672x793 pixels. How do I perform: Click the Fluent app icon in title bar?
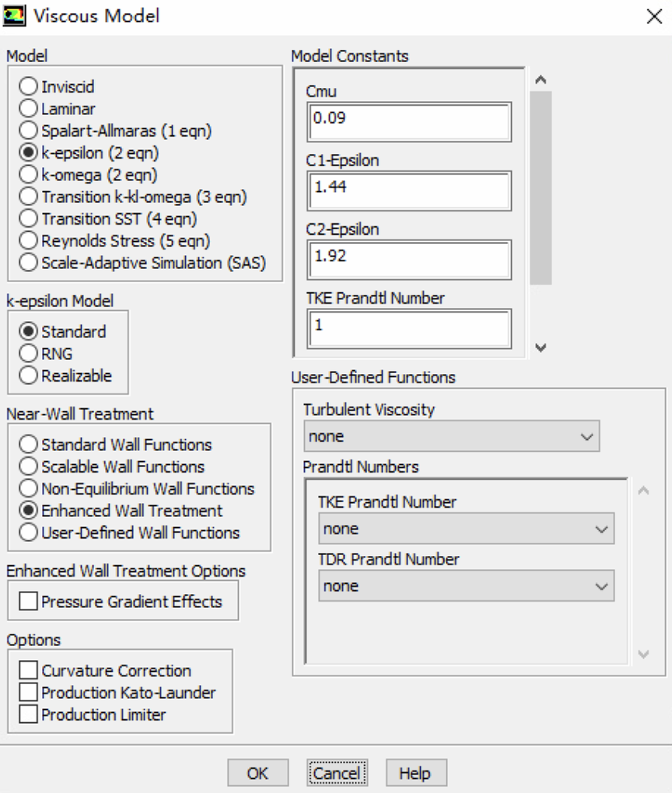pyautogui.click(x=14, y=16)
